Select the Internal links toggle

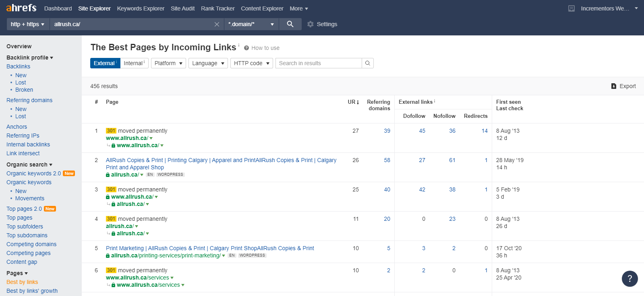coord(134,63)
